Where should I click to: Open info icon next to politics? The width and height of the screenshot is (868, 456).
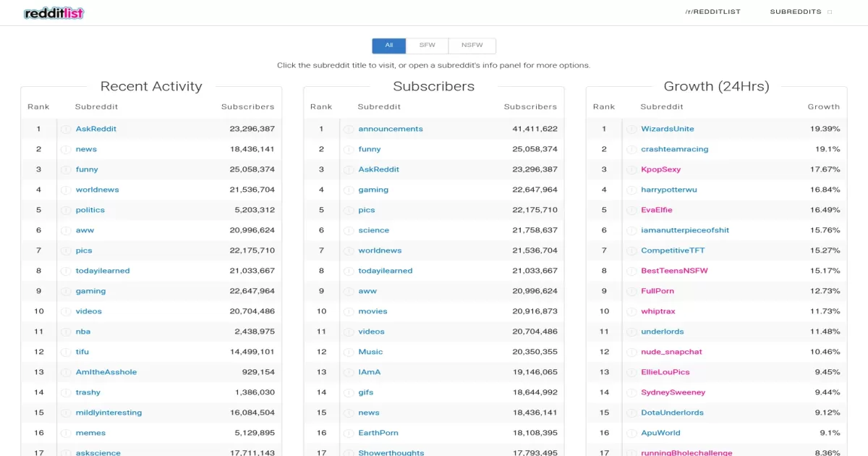point(65,210)
